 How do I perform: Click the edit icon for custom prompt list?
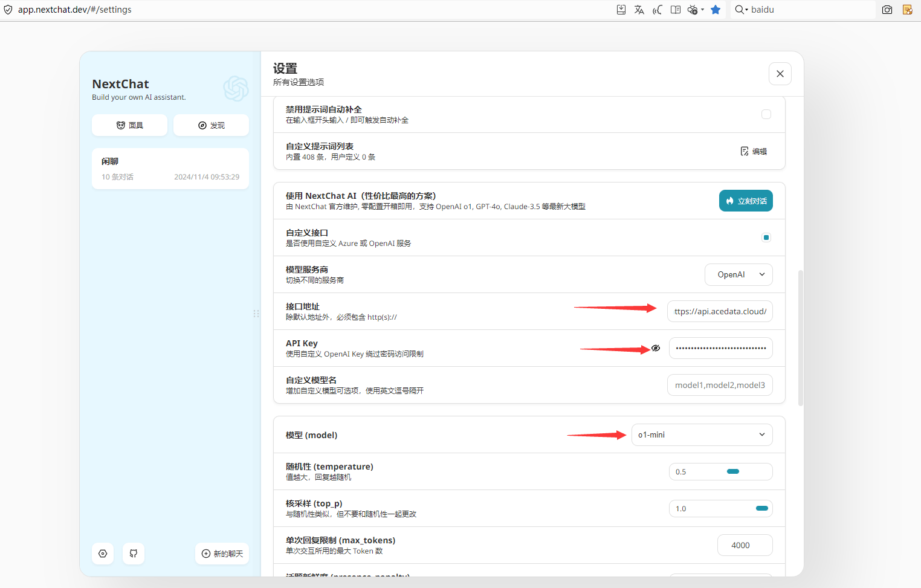(754, 151)
